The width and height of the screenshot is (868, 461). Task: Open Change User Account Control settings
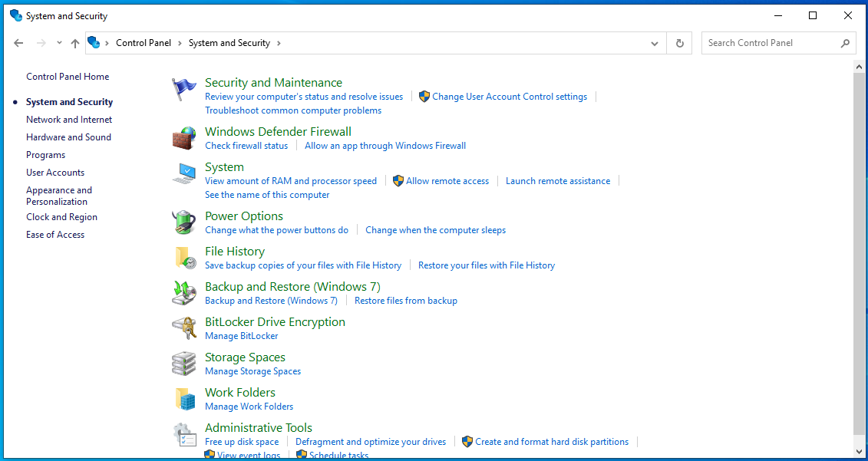pyautogui.click(x=510, y=97)
